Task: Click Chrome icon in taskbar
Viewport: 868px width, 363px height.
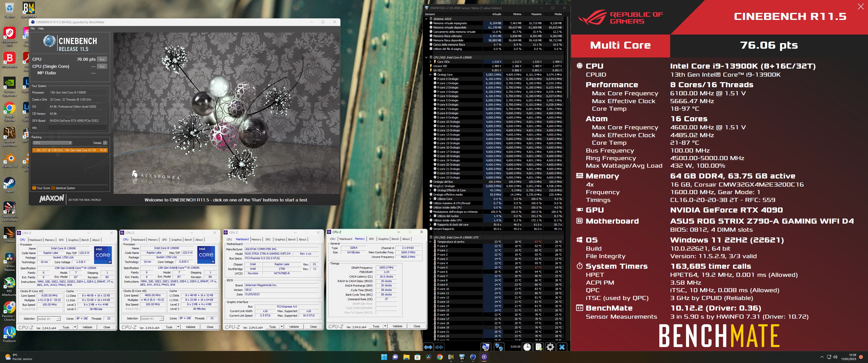Action: (x=440, y=357)
